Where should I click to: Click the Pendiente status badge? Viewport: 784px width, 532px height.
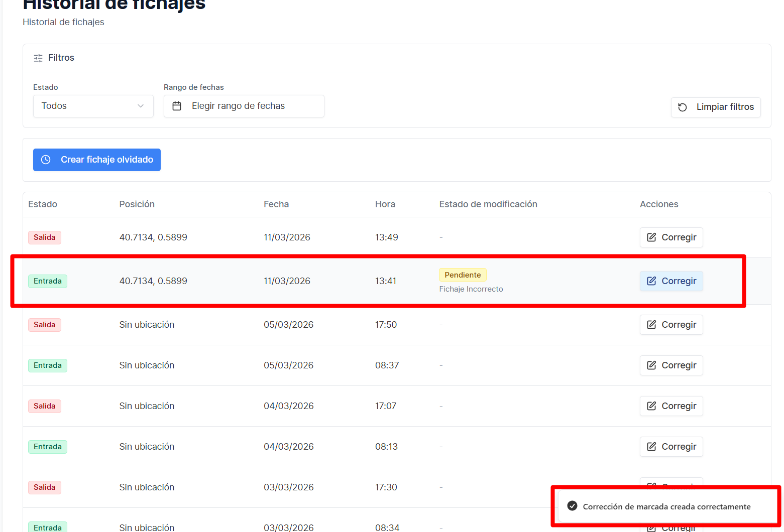click(463, 275)
